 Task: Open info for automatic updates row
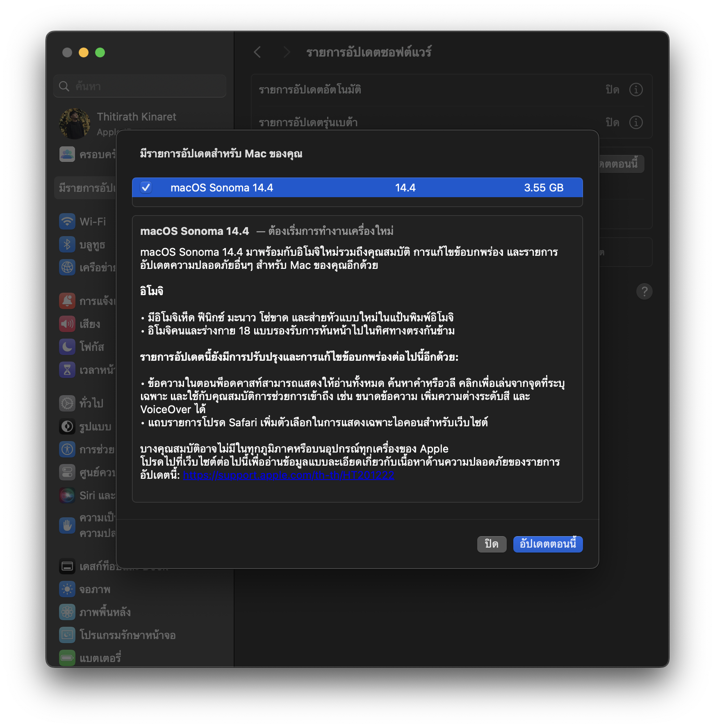pos(636,89)
